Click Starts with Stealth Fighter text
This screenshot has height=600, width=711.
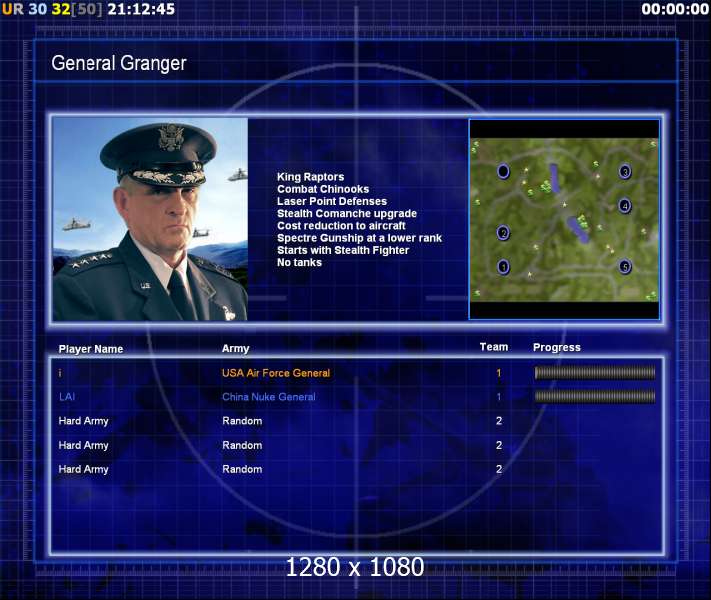pyautogui.click(x=343, y=250)
